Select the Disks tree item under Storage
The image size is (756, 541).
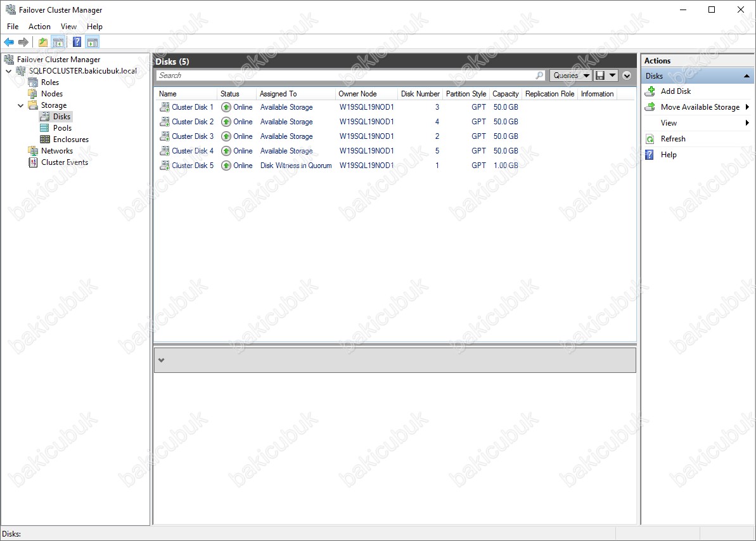(61, 116)
